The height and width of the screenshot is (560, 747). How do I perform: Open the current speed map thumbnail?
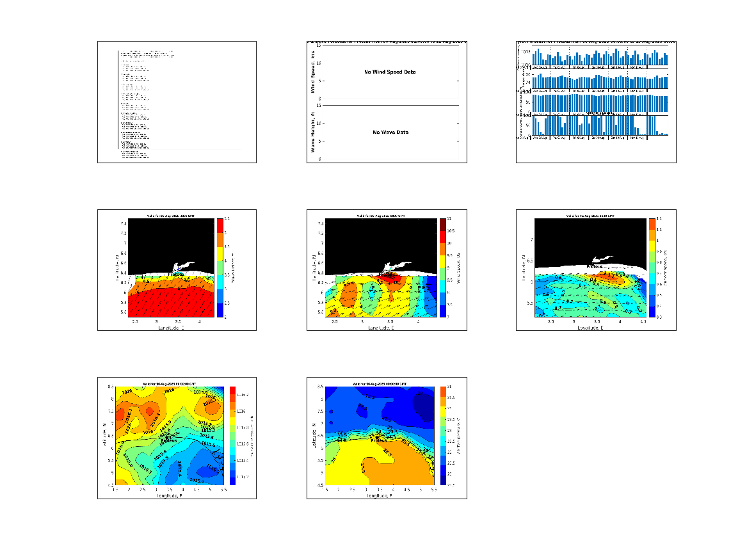tap(596, 270)
